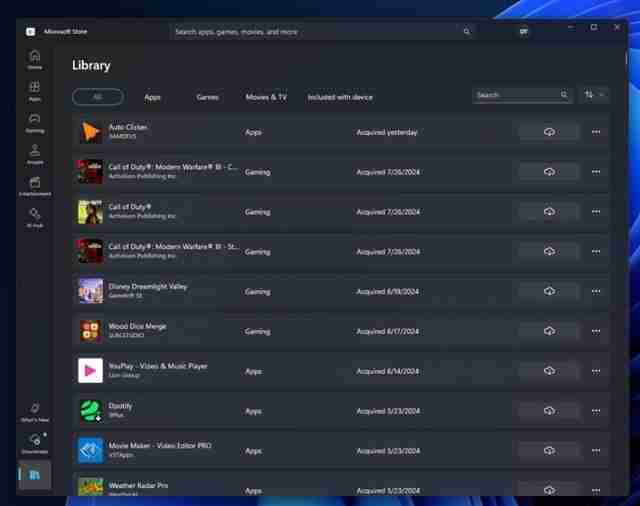Expand the sort and filter dropdown
This screenshot has height=506, width=640.
594,95
